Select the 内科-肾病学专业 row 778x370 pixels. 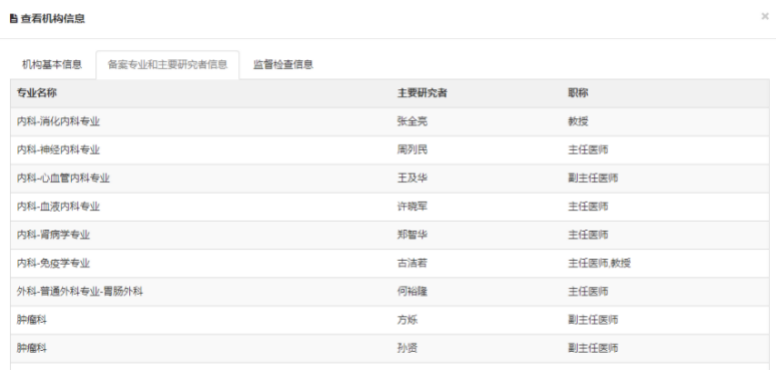pos(389,235)
